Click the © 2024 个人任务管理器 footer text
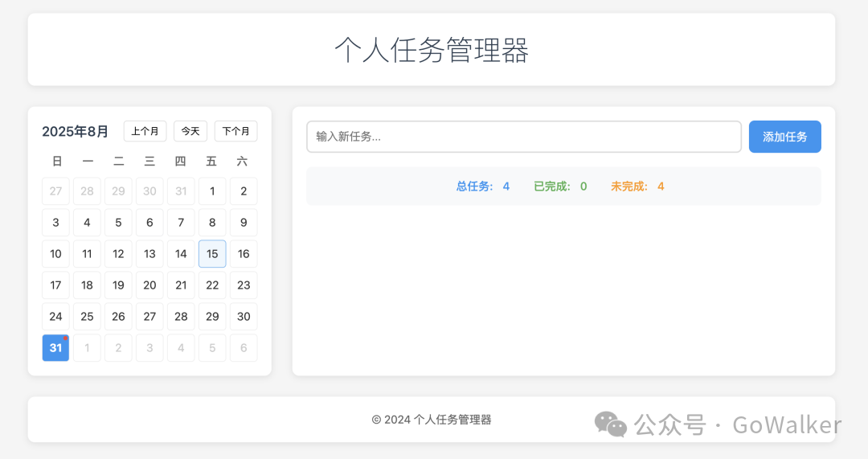Screen dimensions: 868x459 coord(432,420)
